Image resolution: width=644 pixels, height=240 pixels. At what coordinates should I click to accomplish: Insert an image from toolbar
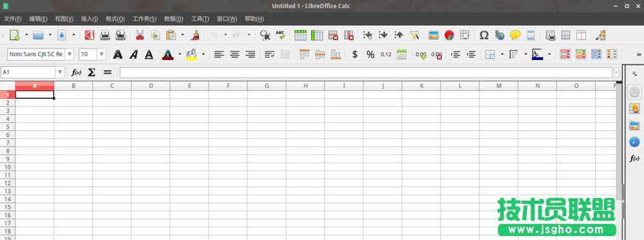tap(433, 35)
